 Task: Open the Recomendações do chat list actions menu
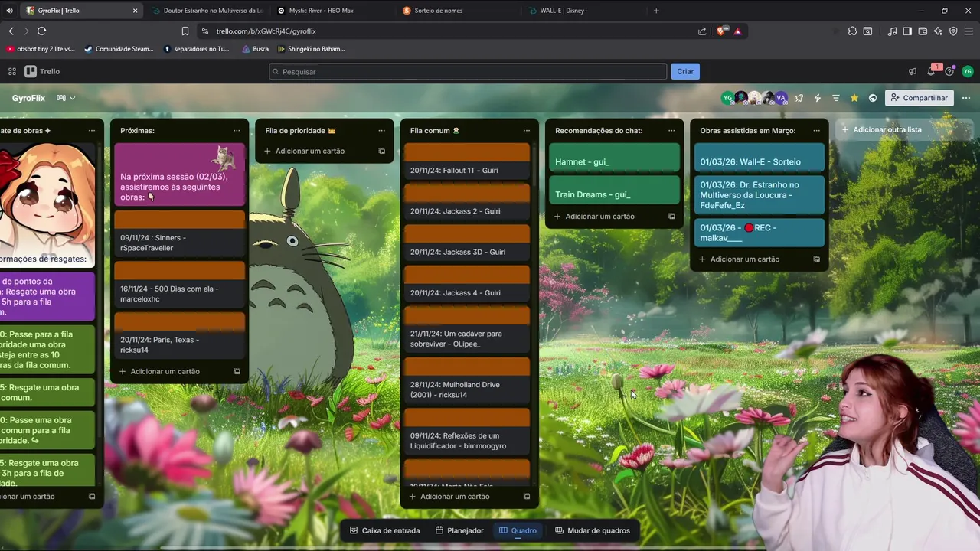tap(671, 131)
